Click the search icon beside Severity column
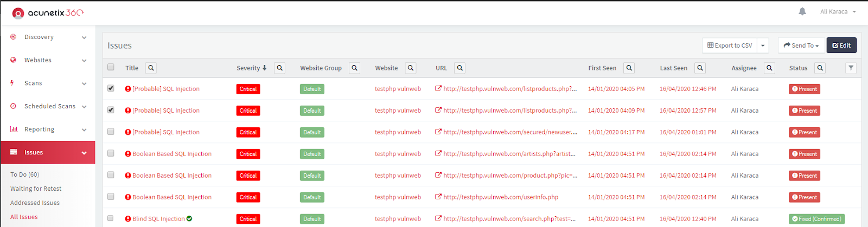868x227 pixels. point(279,68)
